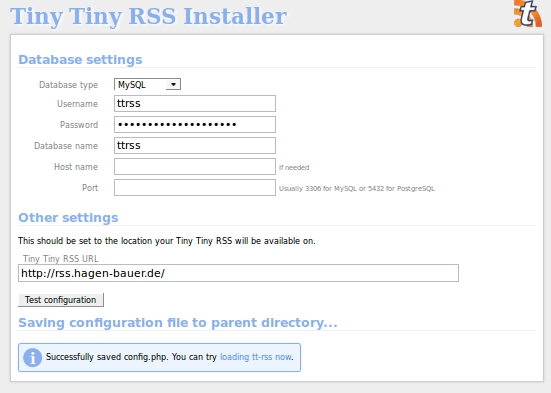Click the 'Tiny Tiny RSS Installer' title

click(x=148, y=16)
